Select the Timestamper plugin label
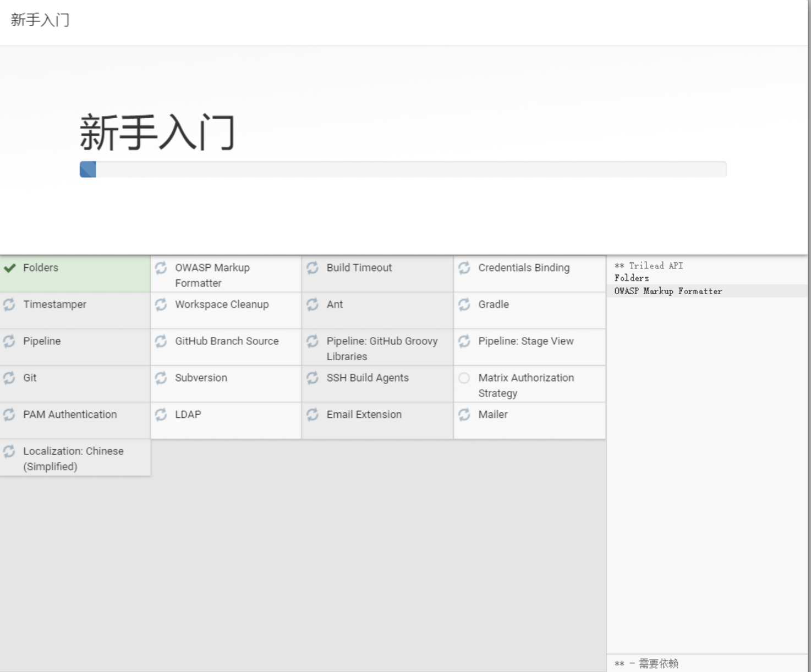Image resolution: width=811 pixels, height=672 pixels. [x=54, y=305]
